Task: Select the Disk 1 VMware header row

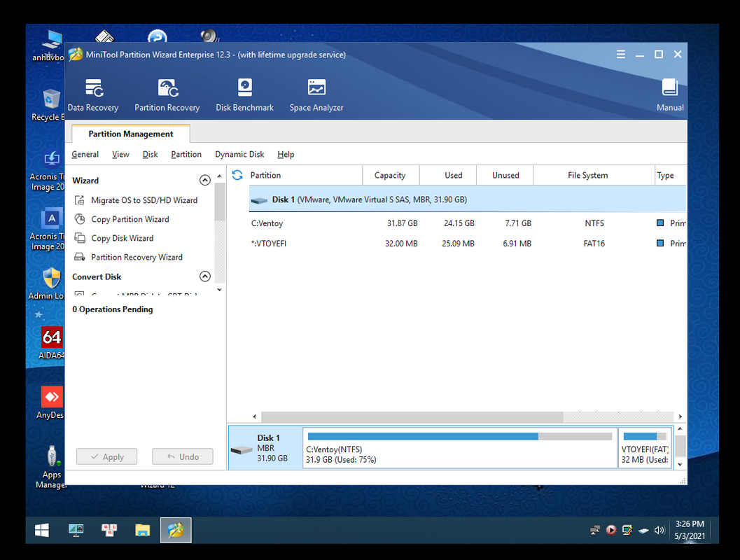Action: click(467, 199)
